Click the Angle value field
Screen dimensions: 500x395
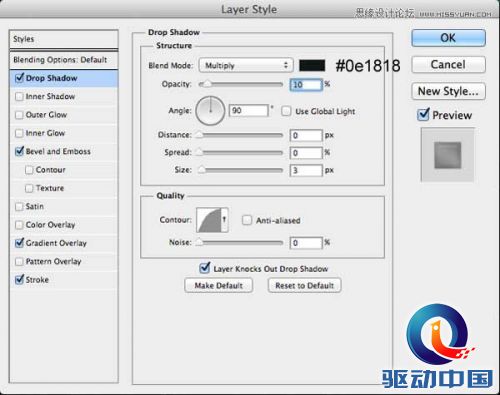[x=248, y=110]
